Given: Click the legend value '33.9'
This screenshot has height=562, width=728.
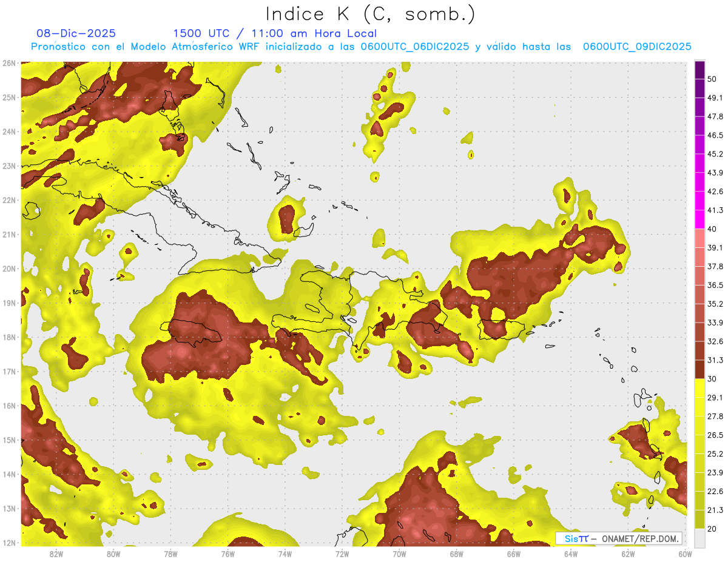Looking at the screenshot, I should coord(715,323).
